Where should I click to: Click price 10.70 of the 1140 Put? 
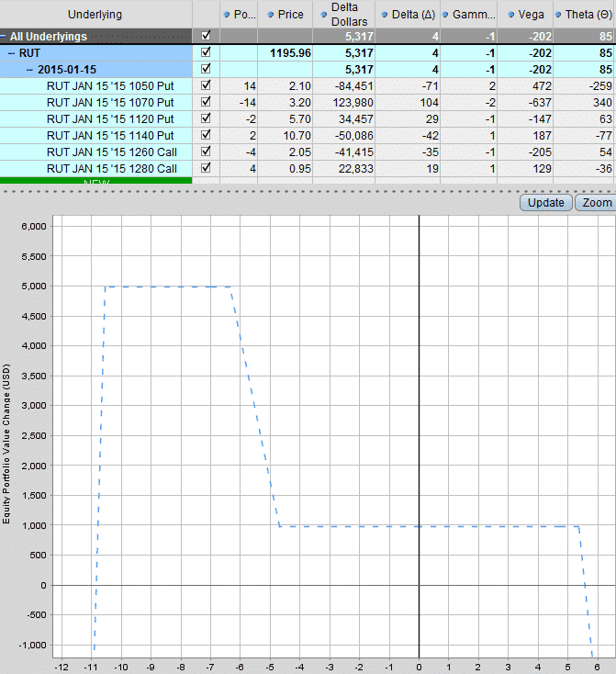point(285,135)
